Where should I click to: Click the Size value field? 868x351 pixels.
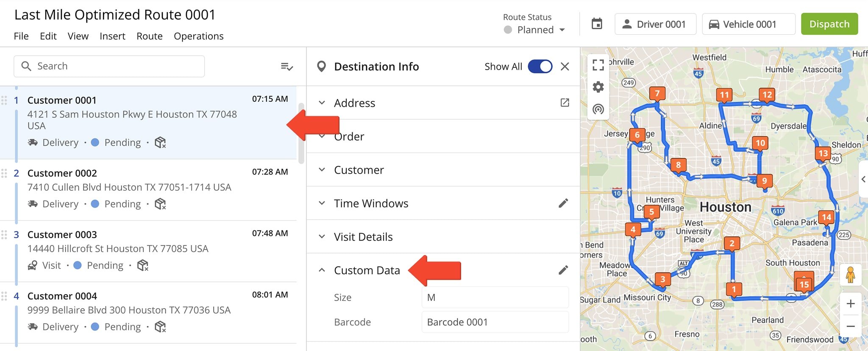pyautogui.click(x=495, y=297)
